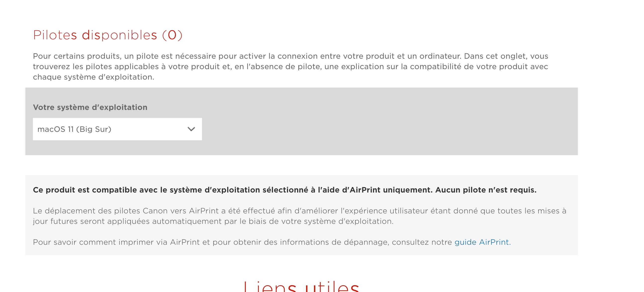Open the "guide AirPrint" link
The image size is (644, 292).
click(x=482, y=242)
